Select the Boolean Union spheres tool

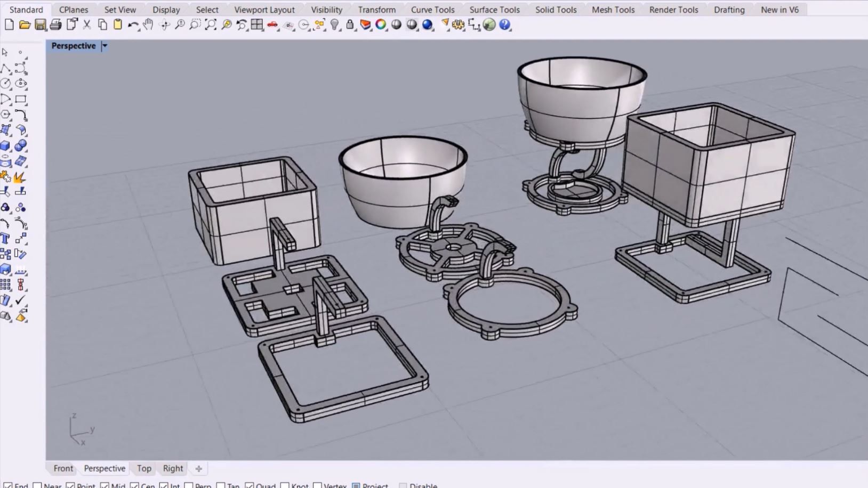pos(21,145)
